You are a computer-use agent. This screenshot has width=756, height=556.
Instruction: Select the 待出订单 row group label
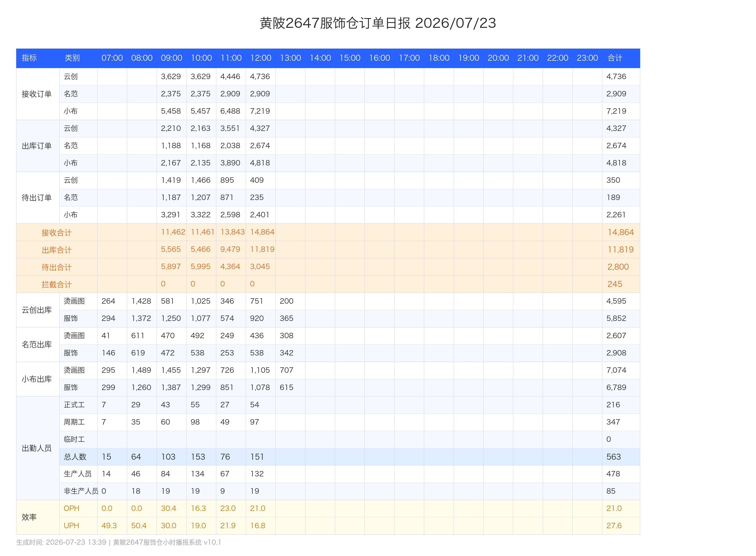[x=37, y=198]
